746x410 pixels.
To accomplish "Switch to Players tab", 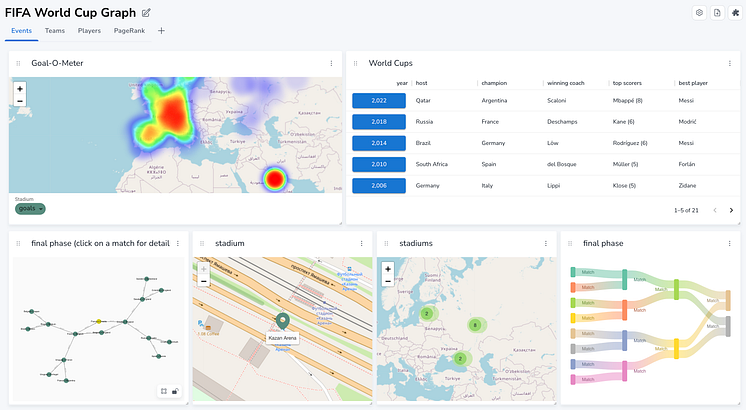I will pos(89,30).
